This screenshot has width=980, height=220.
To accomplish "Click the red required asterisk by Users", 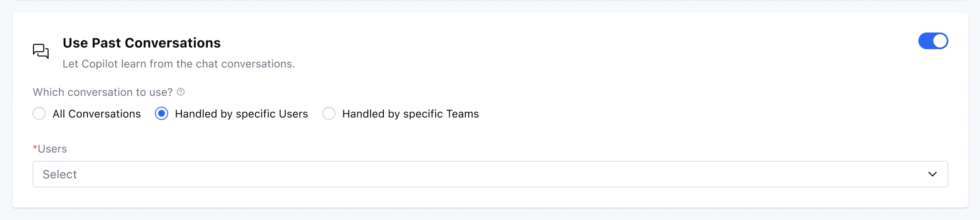I will click(x=35, y=147).
